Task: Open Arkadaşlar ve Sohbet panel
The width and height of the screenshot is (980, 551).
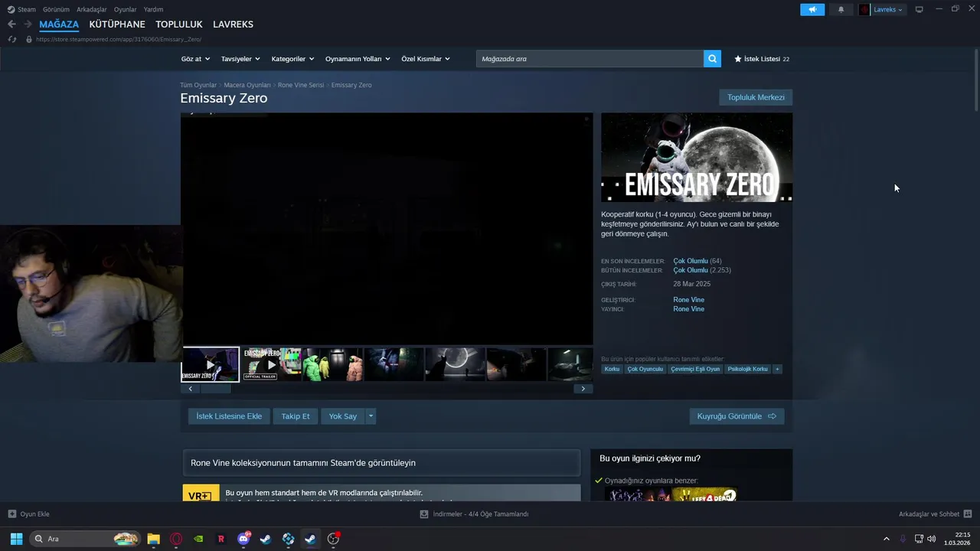Action: click(935, 514)
